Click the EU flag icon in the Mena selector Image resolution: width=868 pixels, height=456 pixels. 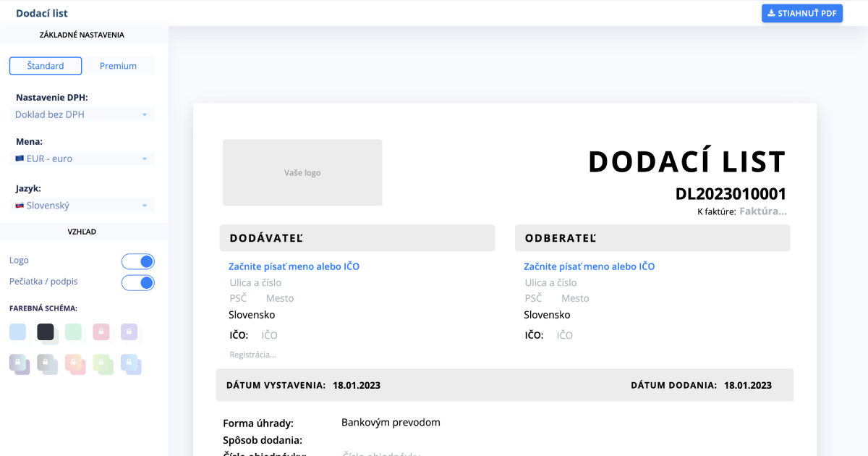pyautogui.click(x=18, y=158)
